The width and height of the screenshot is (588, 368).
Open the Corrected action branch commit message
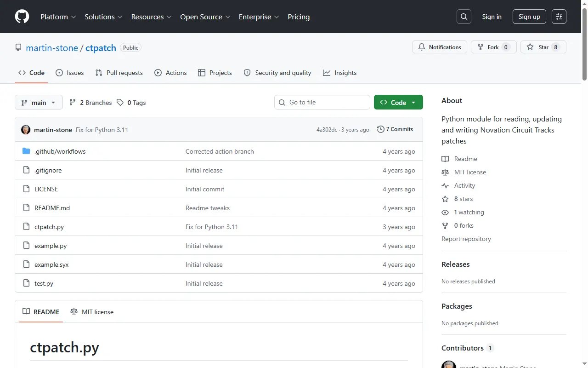220,151
